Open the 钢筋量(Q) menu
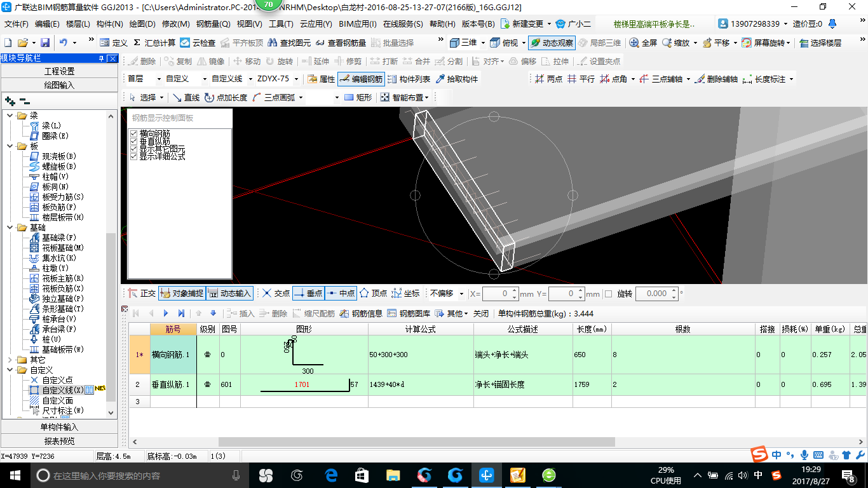This screenshot has width=868, height=488. pos(213,24)
